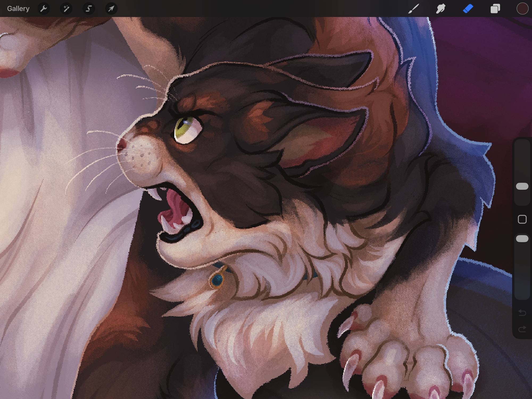Activate the Transform arrow tool

[x=111, y=9]
